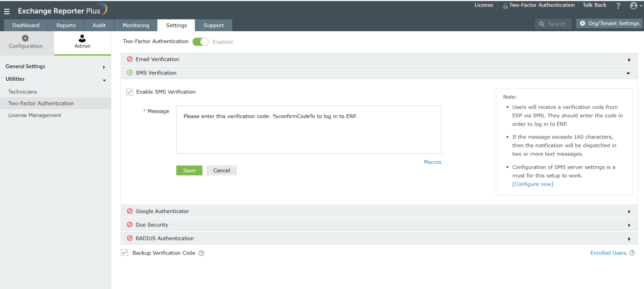
Task: Expand the Email Verification section arrow
Action: coord(629,60)
